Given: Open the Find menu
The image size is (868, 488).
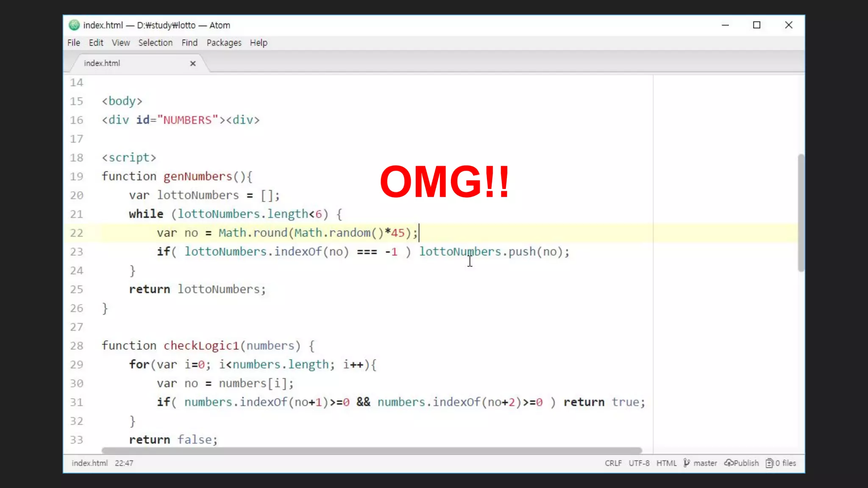Looking at the screenshot, I should (189, 43).
